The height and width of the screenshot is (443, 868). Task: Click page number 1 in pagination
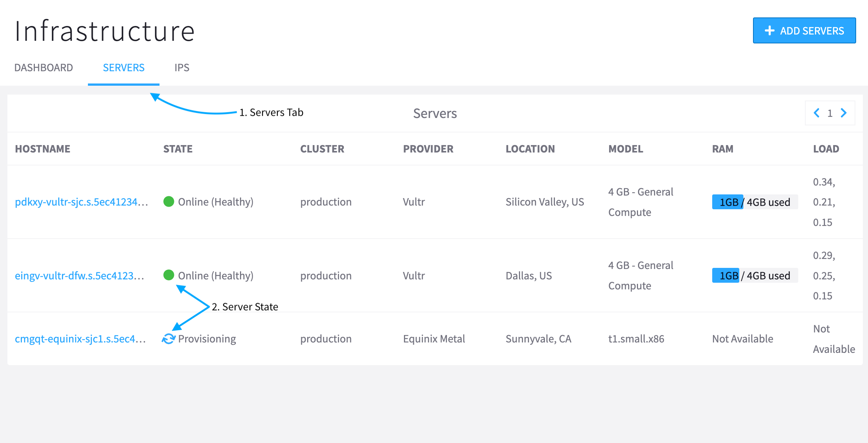[x=830, y=113]
